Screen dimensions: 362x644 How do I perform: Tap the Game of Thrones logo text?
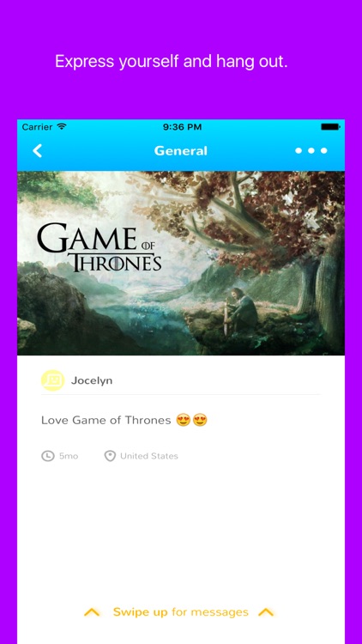pyautogui.click(x=99, y=247)
